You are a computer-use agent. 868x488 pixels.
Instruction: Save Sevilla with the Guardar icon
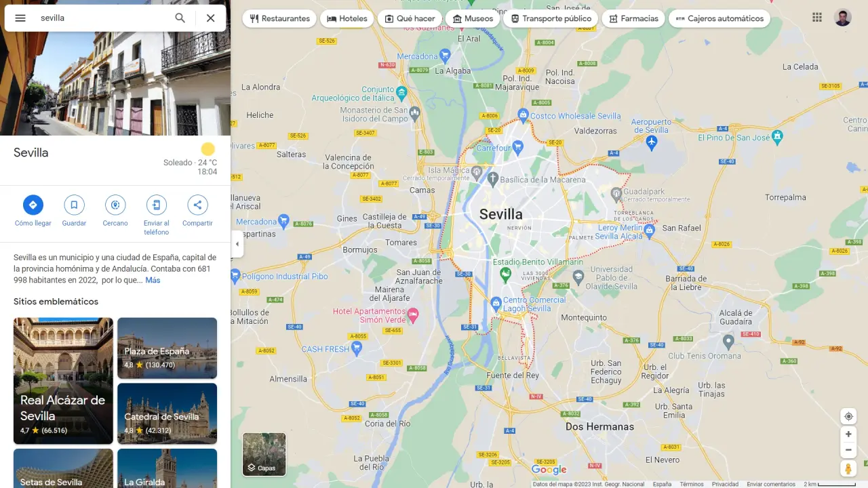click(74, 205)
